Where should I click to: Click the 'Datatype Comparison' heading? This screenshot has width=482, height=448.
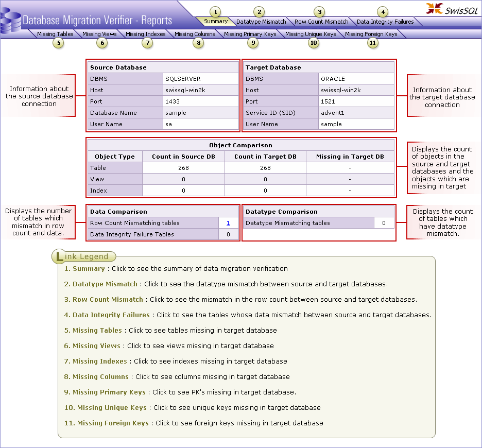tap(281, 212)
